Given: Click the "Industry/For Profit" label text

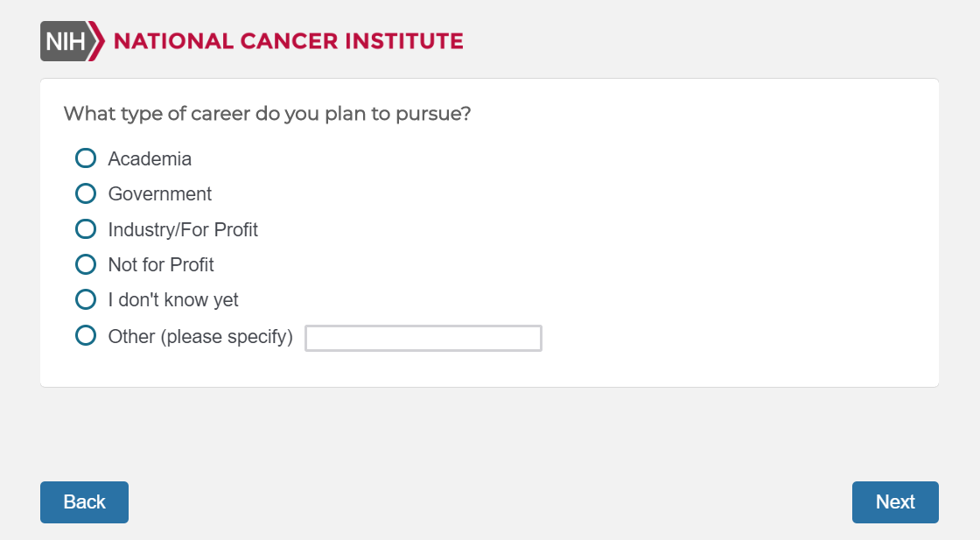Looking at the screenshot, I should point(183,230).
